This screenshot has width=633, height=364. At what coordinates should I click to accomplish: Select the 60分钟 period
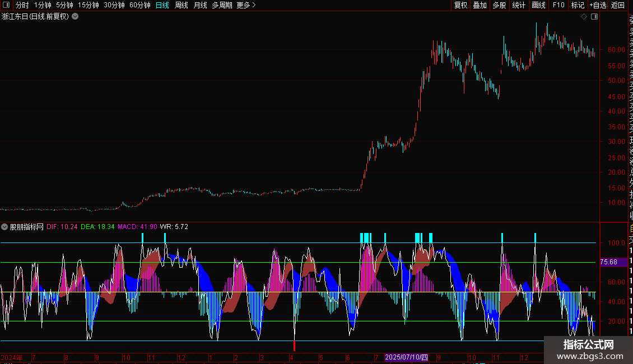140,5
